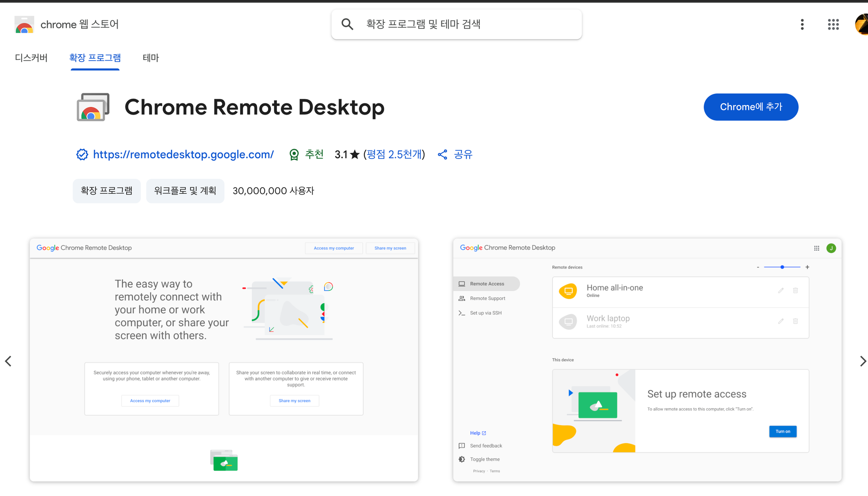The image size is (868, 496).
Task: Click the Help link in screenshot sidebar
Action: (478, 433)
